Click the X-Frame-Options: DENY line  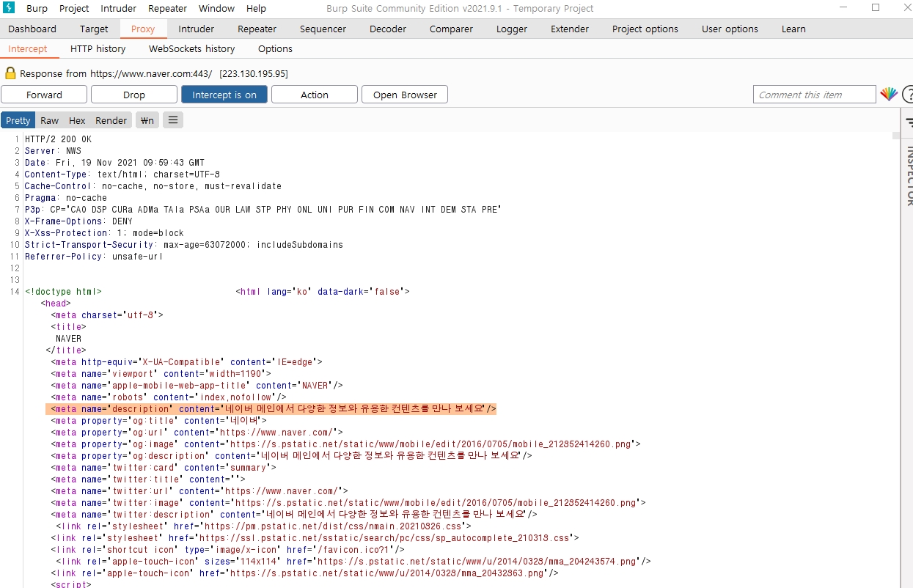point(78,221)
